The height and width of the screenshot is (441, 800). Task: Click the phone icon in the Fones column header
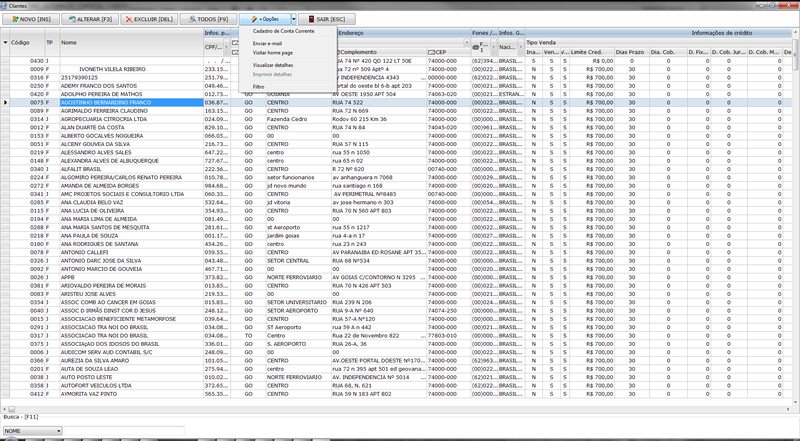coord(475,46)
